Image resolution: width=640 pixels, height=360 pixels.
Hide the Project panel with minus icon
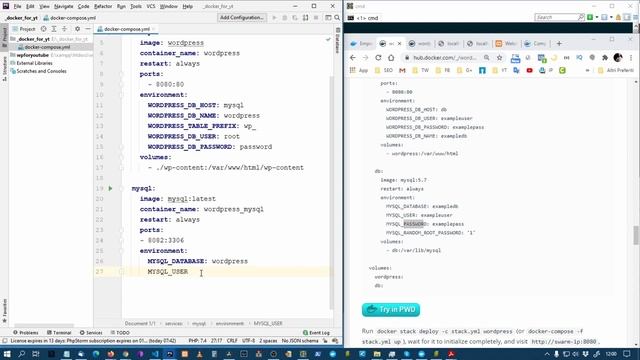[88, 29]
